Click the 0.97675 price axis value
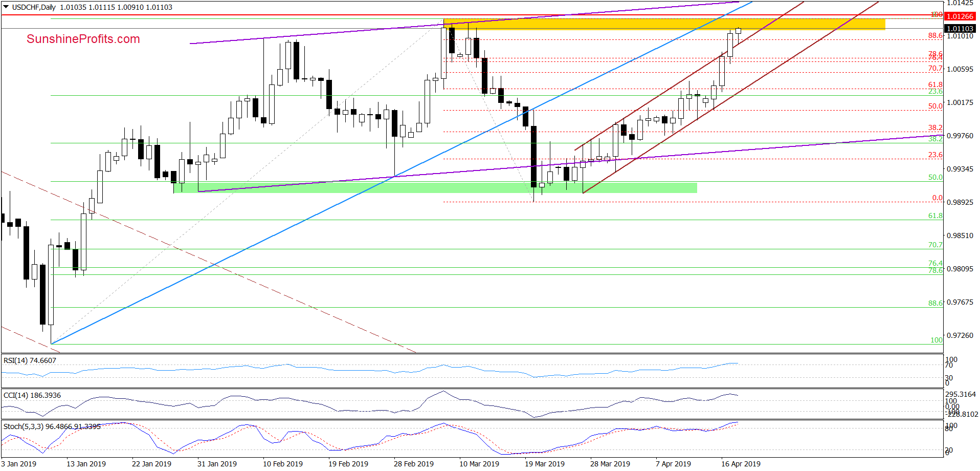980x471 pixels. coord(960,302)
